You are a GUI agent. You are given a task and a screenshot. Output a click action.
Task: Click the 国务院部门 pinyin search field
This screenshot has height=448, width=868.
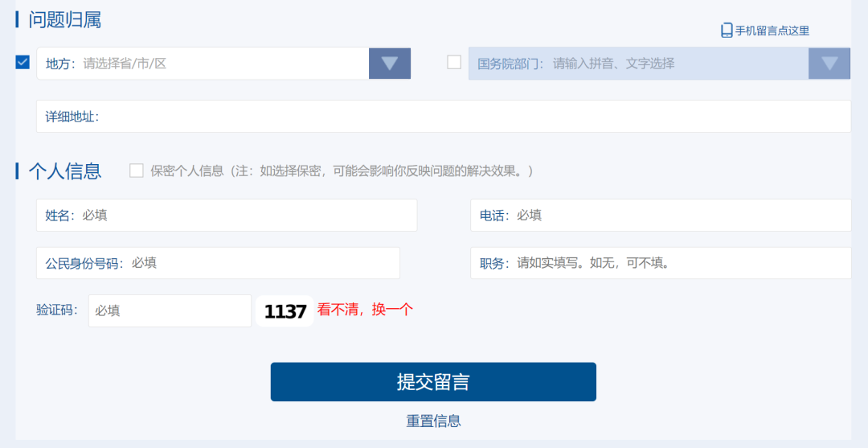(x=639, y=64)
